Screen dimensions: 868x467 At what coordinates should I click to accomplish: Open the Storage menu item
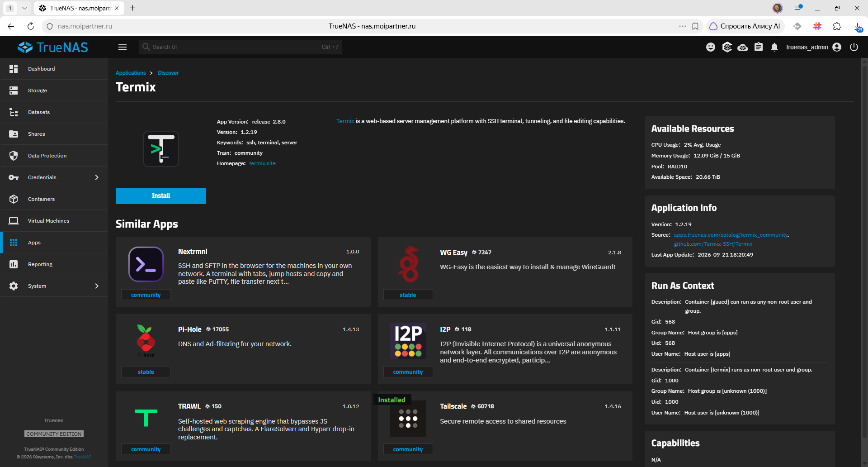coord(54,91)
